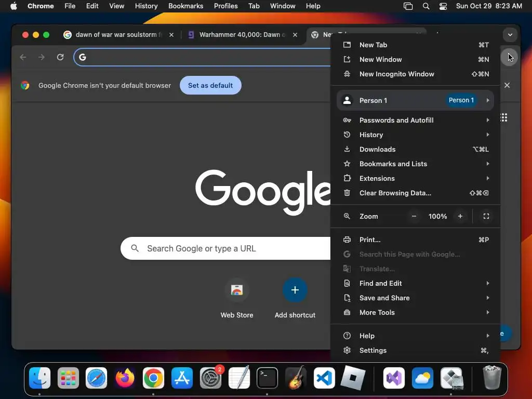
Task: Open TextEdit from the dock
Action: (x=239, y=378)
